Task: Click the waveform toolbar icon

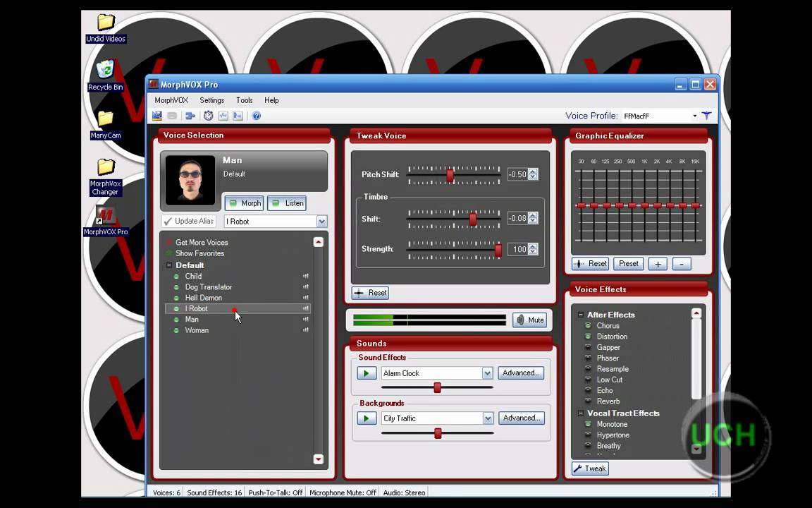Action: (x=223, y=116)
